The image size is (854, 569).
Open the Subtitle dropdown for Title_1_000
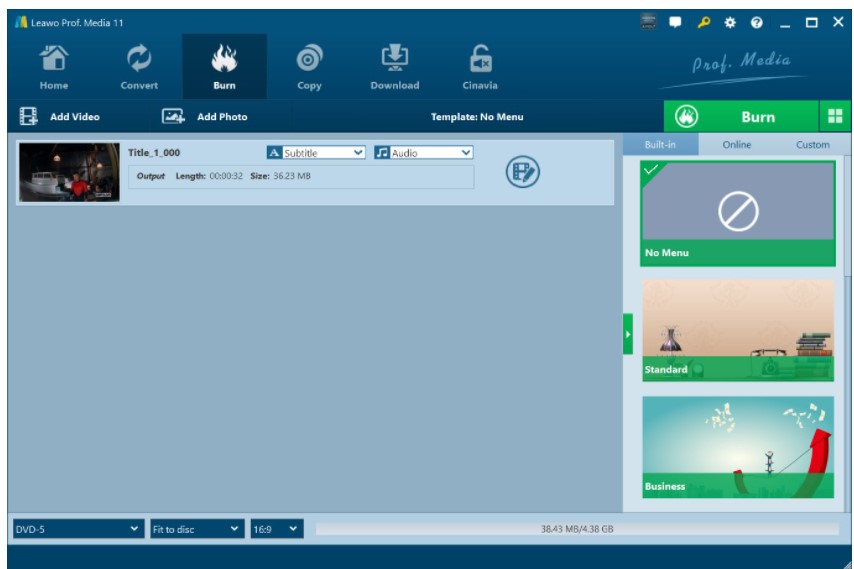(x=316, y=152)
